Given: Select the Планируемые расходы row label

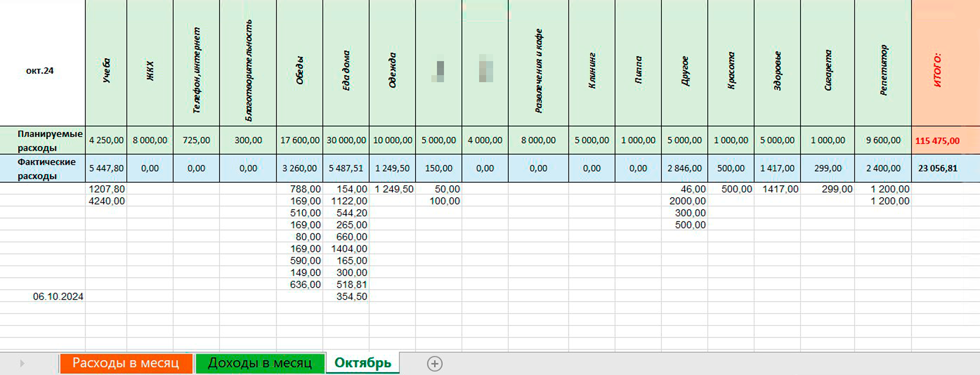Looking at the screenshot, I should coord(43,140).
